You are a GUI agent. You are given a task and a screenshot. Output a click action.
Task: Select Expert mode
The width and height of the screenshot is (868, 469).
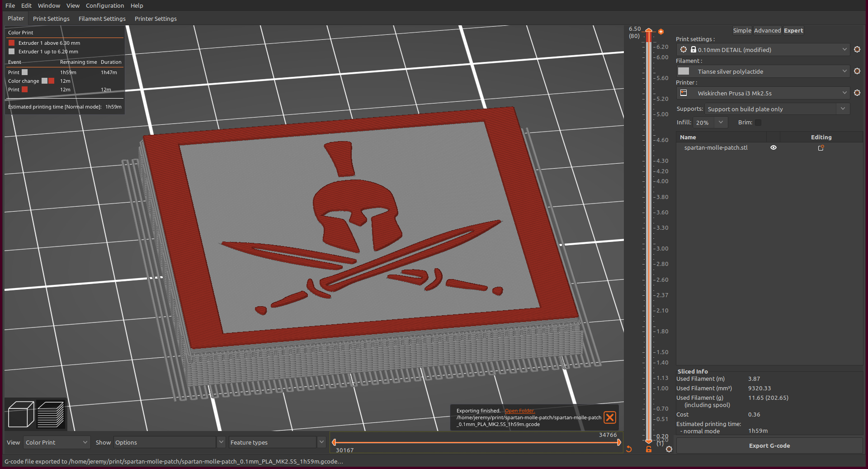pos(793,30)
